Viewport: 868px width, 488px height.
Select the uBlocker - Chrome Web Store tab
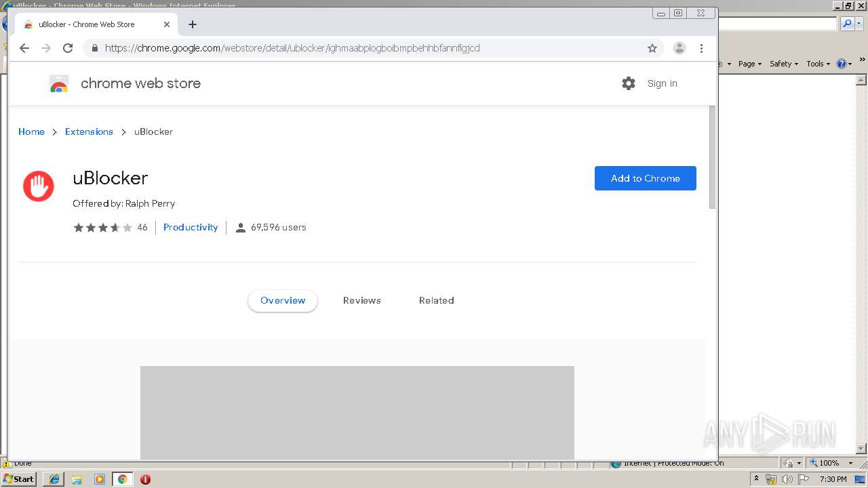pyautogui.click(x=96, y=24)
